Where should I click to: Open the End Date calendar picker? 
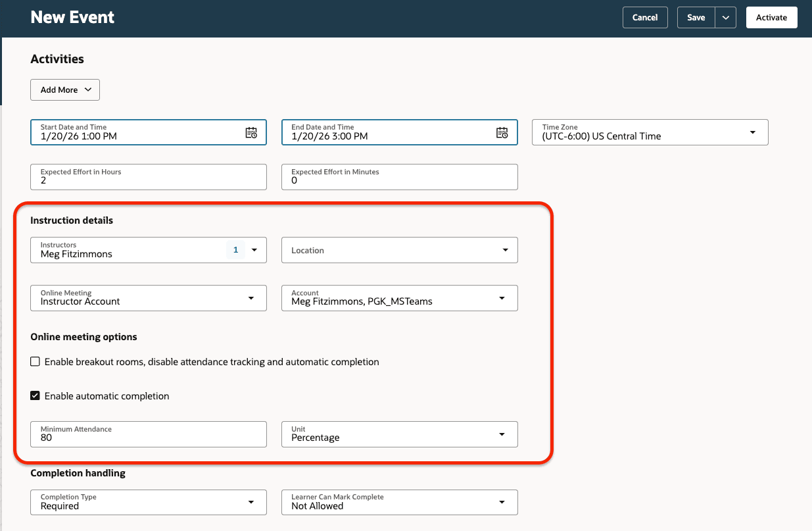click(x=502, y=132)
